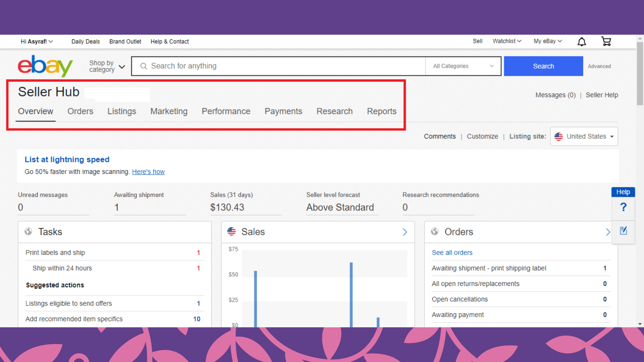This screenshot has width=644, height=362.
Task: Click the US flag icon beside Sales
Action: [231, 232]
